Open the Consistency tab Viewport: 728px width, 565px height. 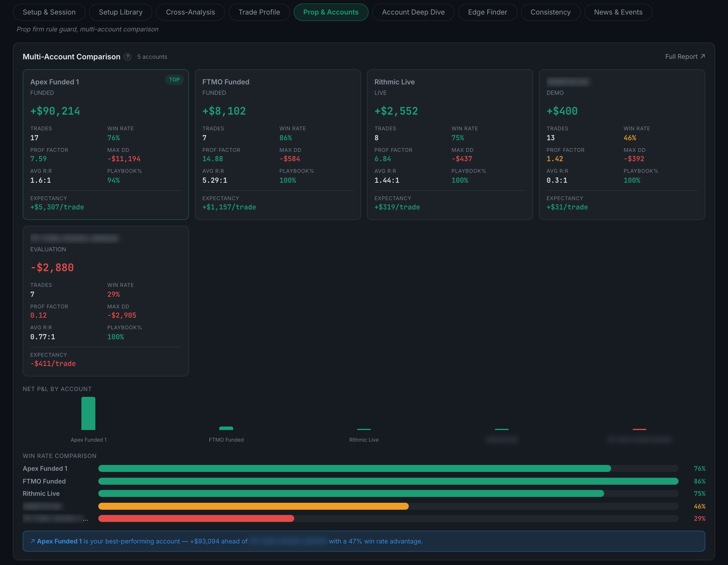(550, 12)
